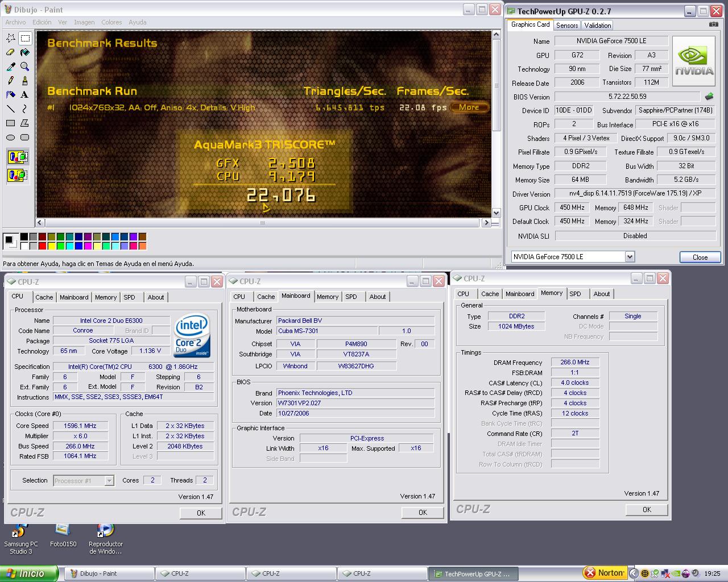Select the Magnifier tool in Paint

pyautogui.click(x=25, y=66)
